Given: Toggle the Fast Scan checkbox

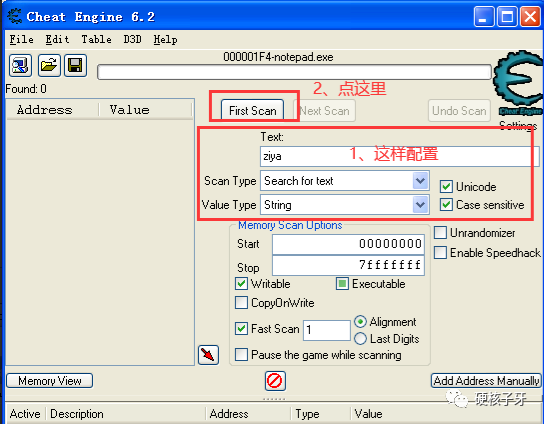Looking at the screenshot, I should click(241, 328).
